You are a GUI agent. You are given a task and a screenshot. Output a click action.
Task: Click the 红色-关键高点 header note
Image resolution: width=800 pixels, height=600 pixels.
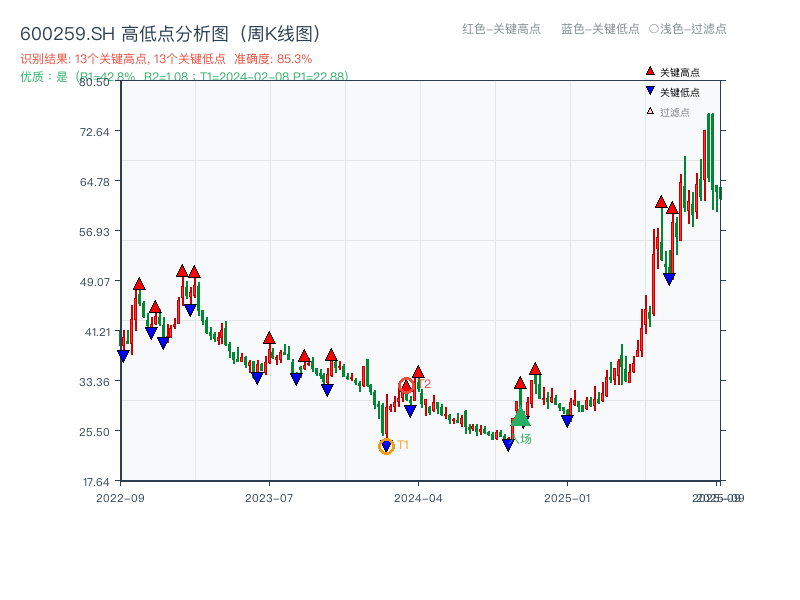coord(501,29)
